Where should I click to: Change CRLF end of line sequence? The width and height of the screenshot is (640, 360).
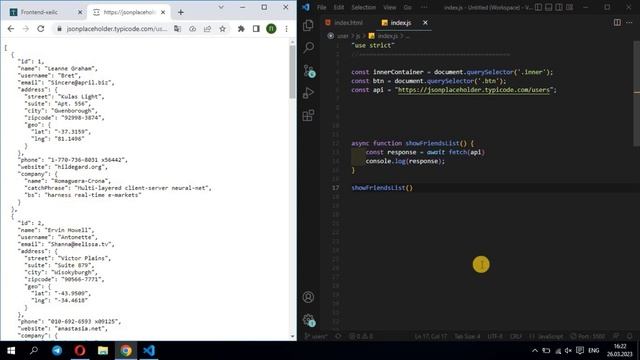[x=516, y=336]
